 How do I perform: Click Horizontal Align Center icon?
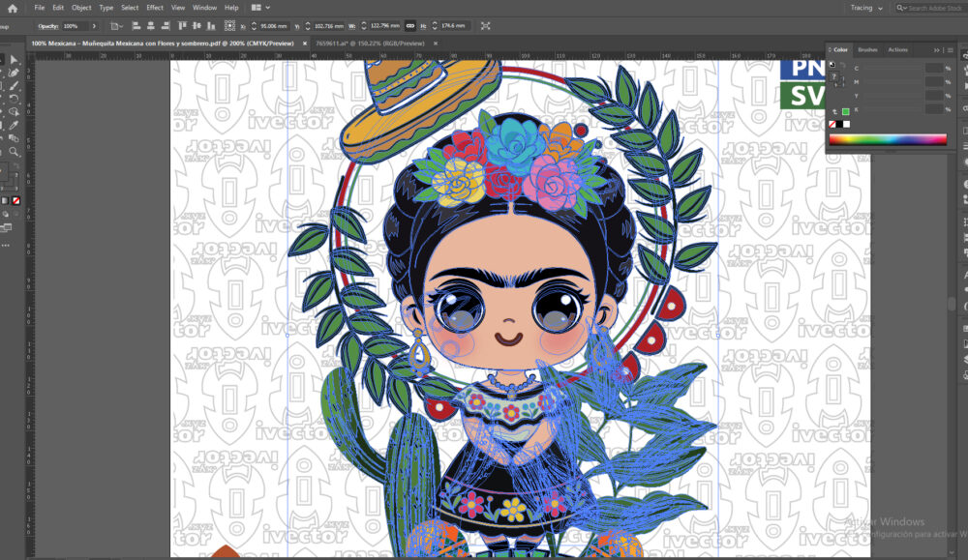151,26
